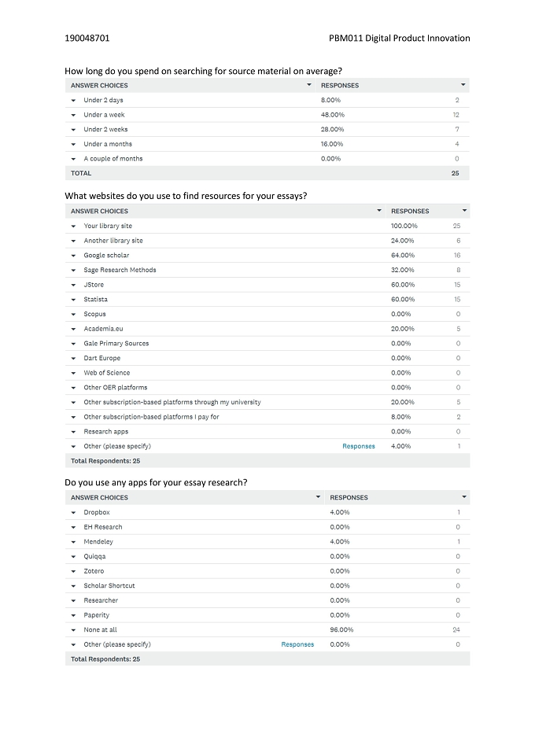Open Answer Choices dropdown in websites table
Screen dimensions: 535x756
click(379, 211)
